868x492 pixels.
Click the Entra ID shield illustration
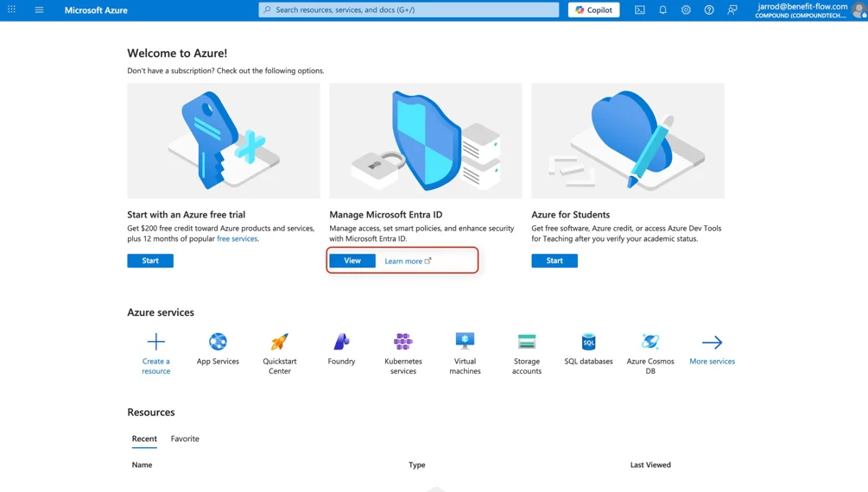point(426,141)
